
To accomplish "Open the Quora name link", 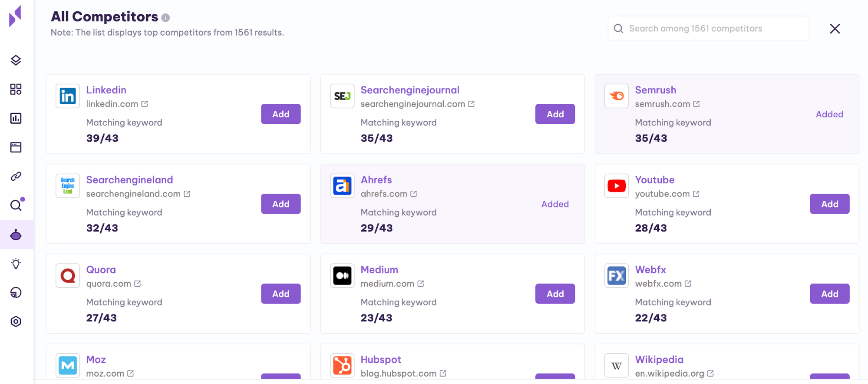I will pos(101,270).
